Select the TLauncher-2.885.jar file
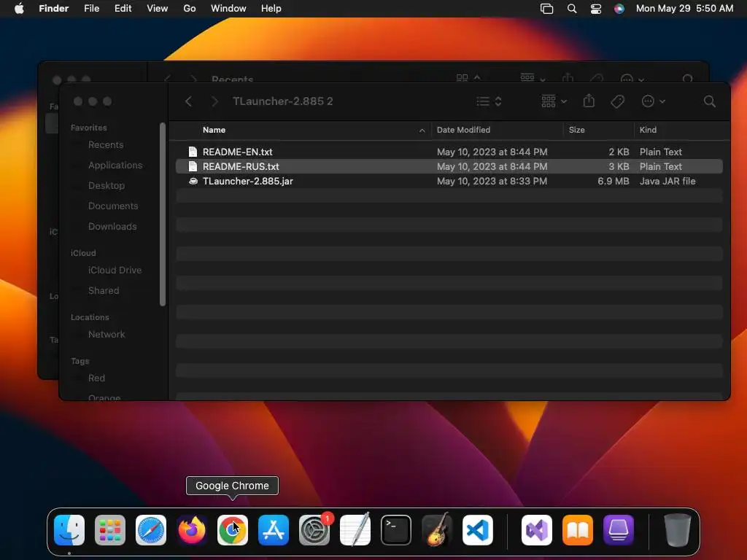This screenshot has height=560, width=747. 449,182
